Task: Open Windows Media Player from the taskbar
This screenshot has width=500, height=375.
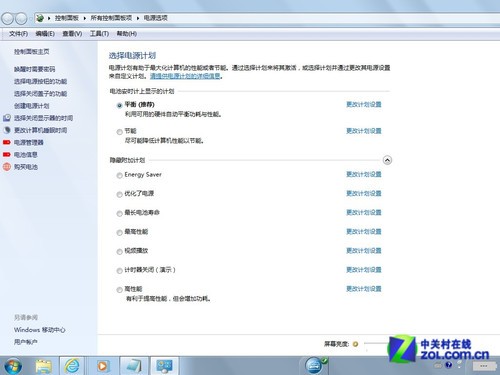Action: (x=102, y=366)
